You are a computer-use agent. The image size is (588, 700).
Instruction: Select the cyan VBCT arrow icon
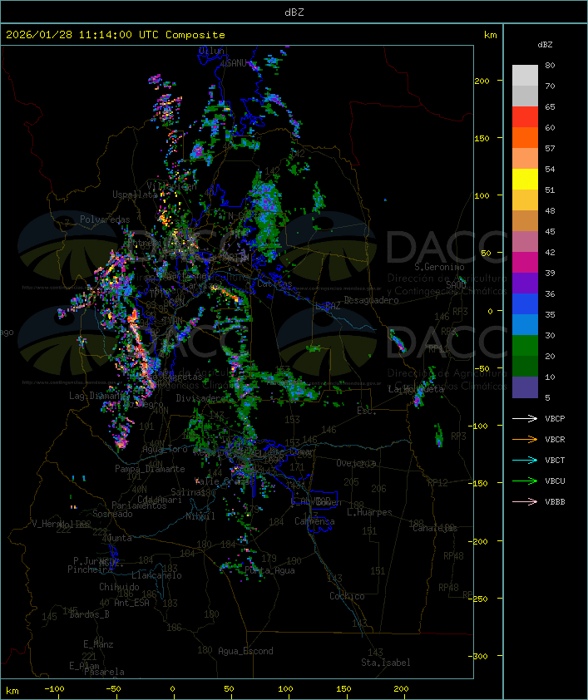click(x=526, y=460)
